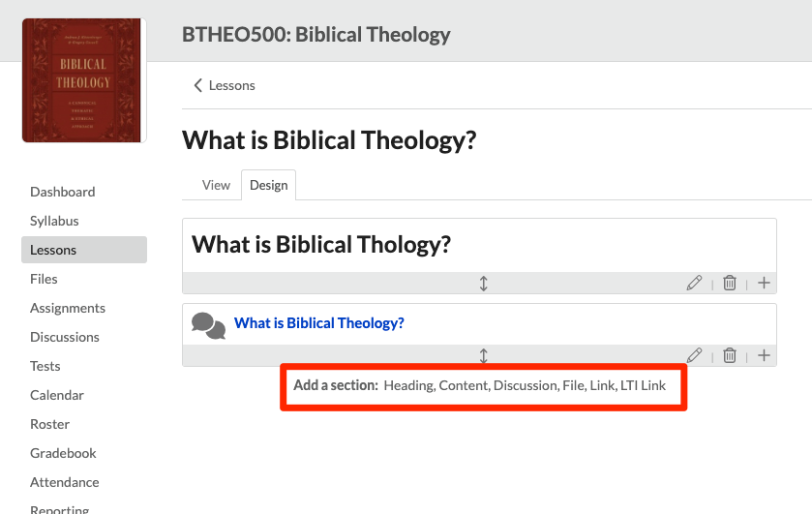The height and width of the screenshot is (514, 812).
Task: Delete the heading section with trash icon
Action: click(x=730, y=283)
